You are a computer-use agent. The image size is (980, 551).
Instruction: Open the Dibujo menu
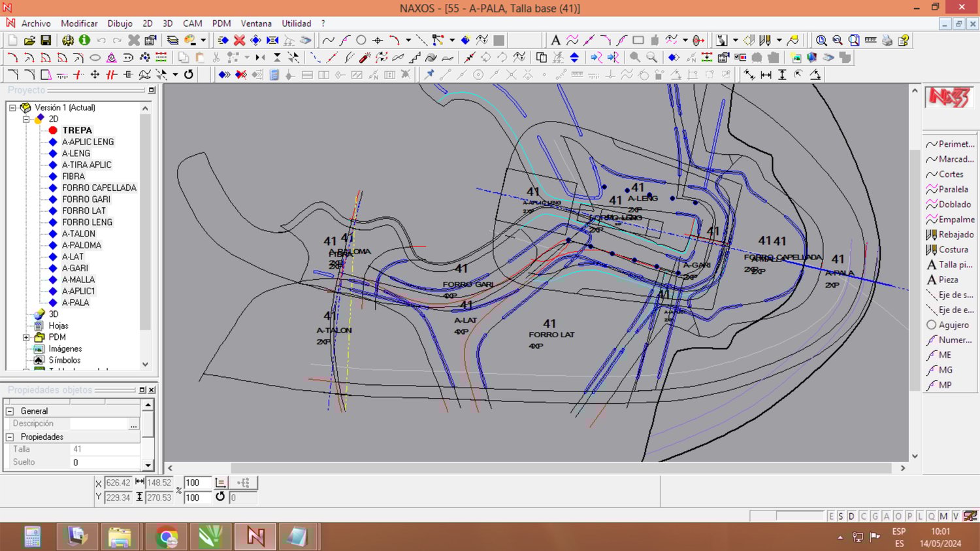pyautogui.click(x=120, y=24)
